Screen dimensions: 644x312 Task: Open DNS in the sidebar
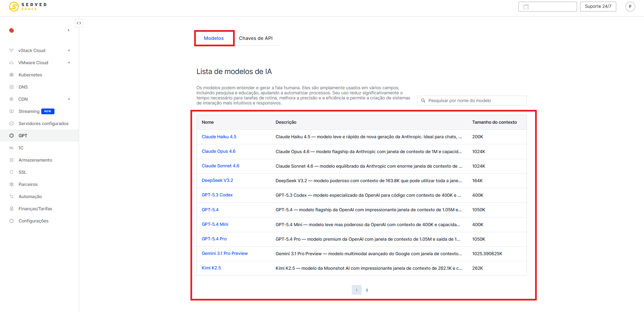click(x=23, y=87)
